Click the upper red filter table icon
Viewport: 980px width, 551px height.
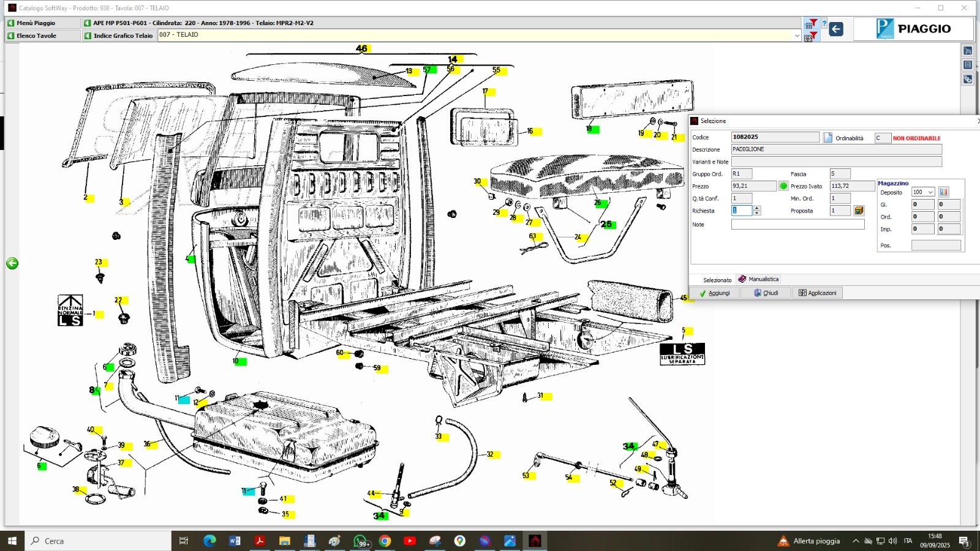tap(811, 24)
